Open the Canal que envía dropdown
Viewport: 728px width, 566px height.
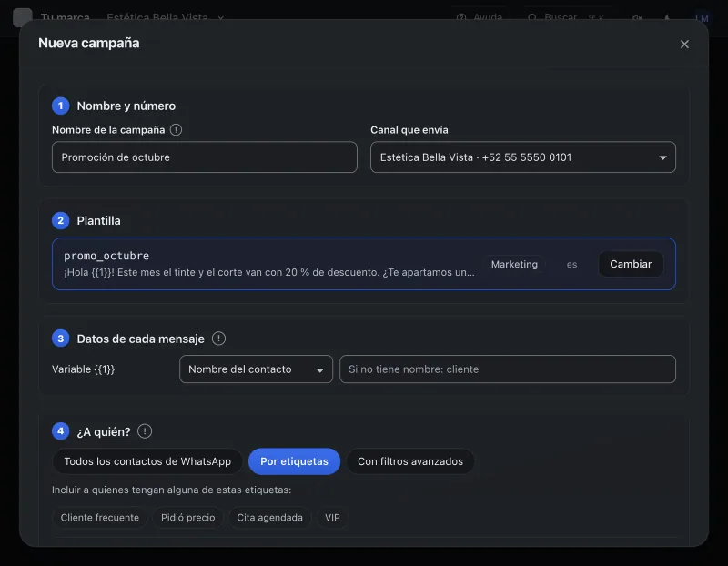tap(522, 157)
